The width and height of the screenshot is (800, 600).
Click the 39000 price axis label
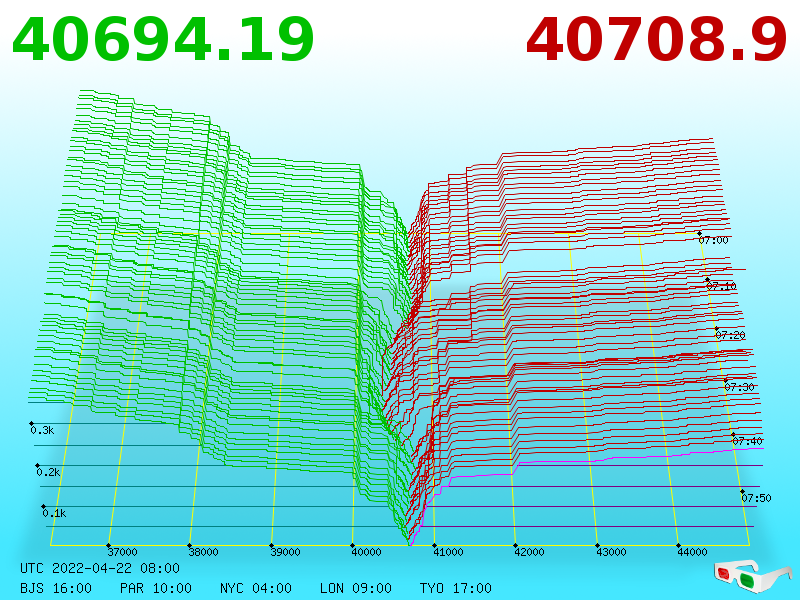(x=285, y=552)
